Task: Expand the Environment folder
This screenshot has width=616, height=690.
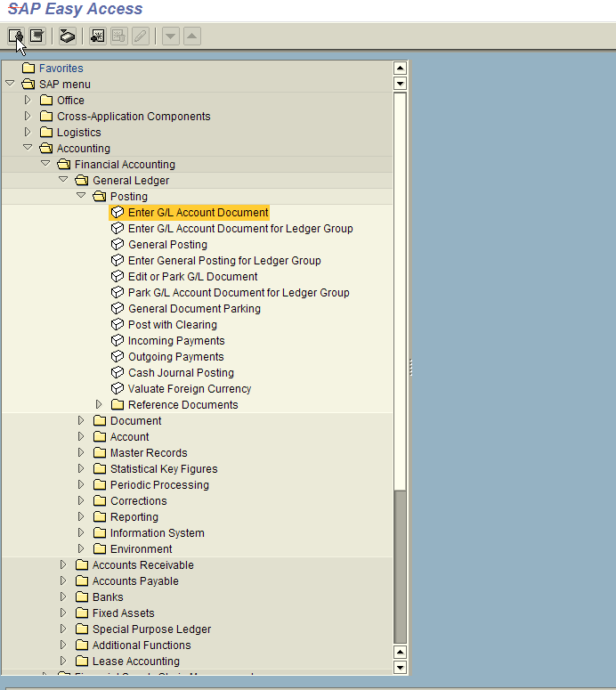Action: (x=81, y=548)
